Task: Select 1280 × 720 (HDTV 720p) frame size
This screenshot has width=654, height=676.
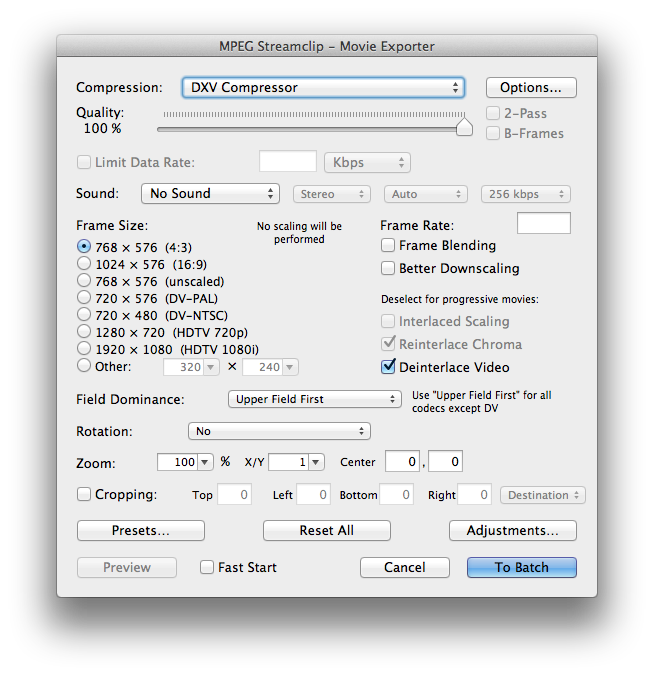Action: (x=84, y=332)
